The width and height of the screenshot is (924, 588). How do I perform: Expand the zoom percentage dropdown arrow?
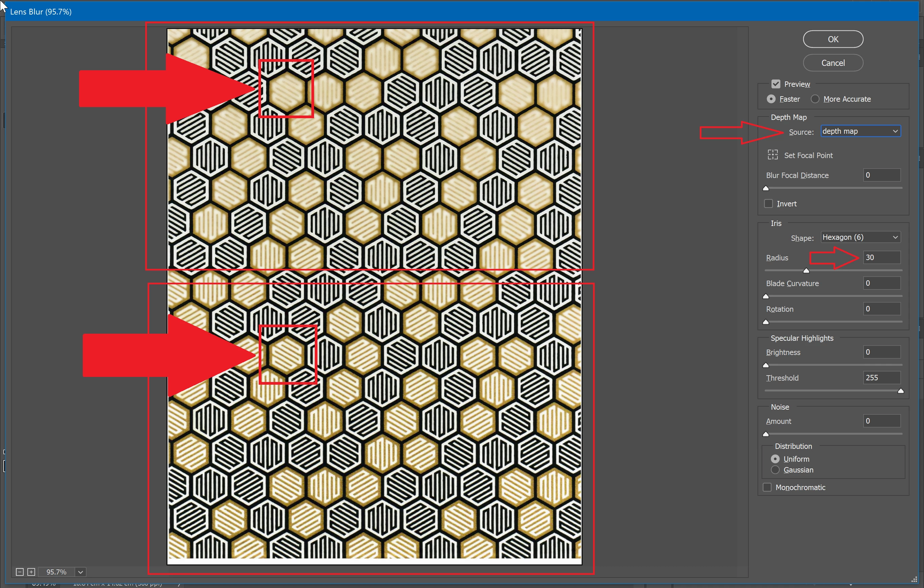[x=81, y=572]
